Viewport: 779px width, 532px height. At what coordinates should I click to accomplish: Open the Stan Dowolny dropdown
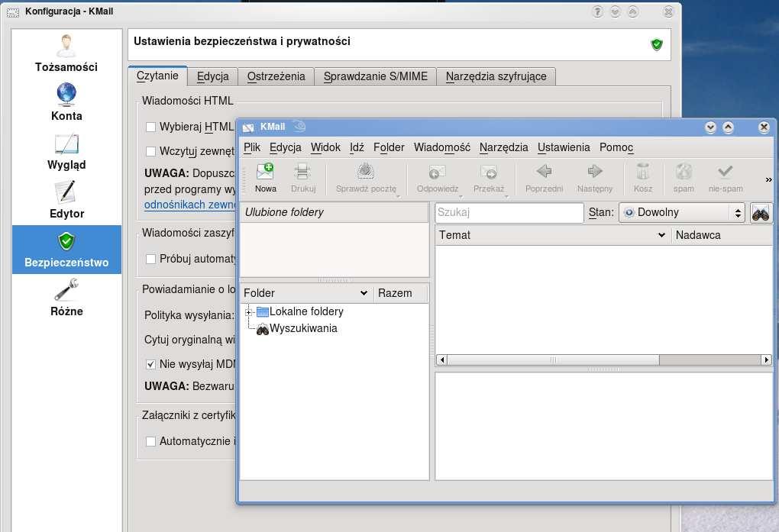(681, 213)
